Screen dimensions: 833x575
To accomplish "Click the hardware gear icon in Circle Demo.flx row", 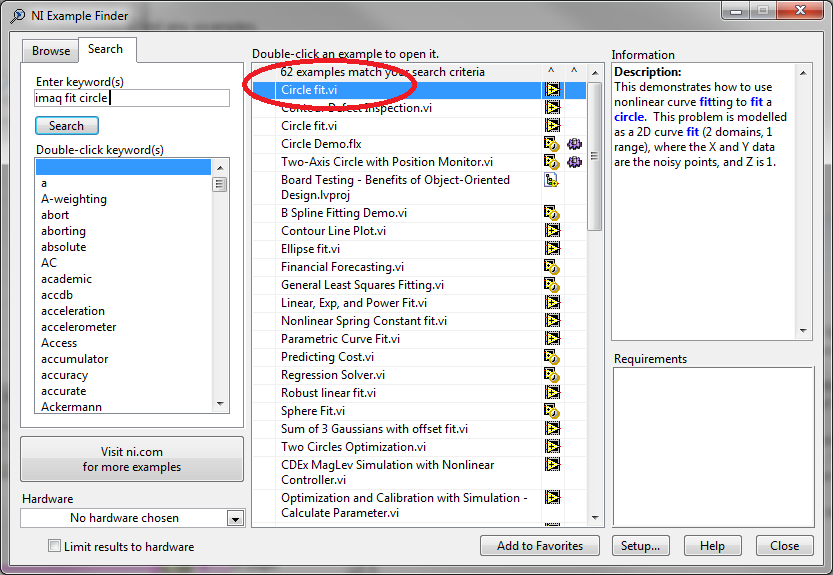I will point(574,144).
